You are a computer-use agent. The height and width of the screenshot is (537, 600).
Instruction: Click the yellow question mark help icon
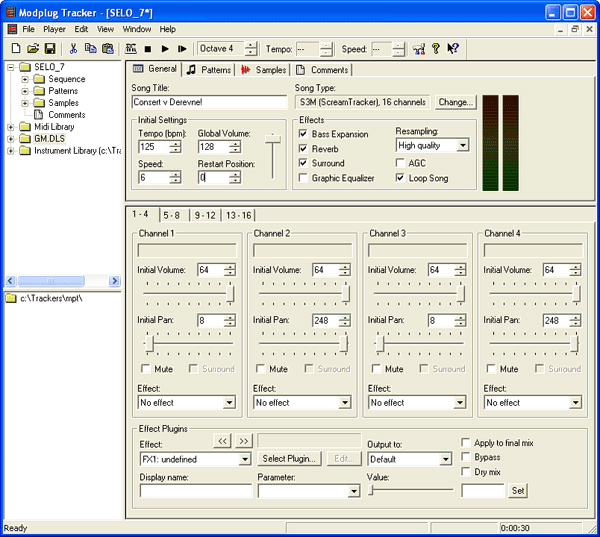click(x=436, y=48)
